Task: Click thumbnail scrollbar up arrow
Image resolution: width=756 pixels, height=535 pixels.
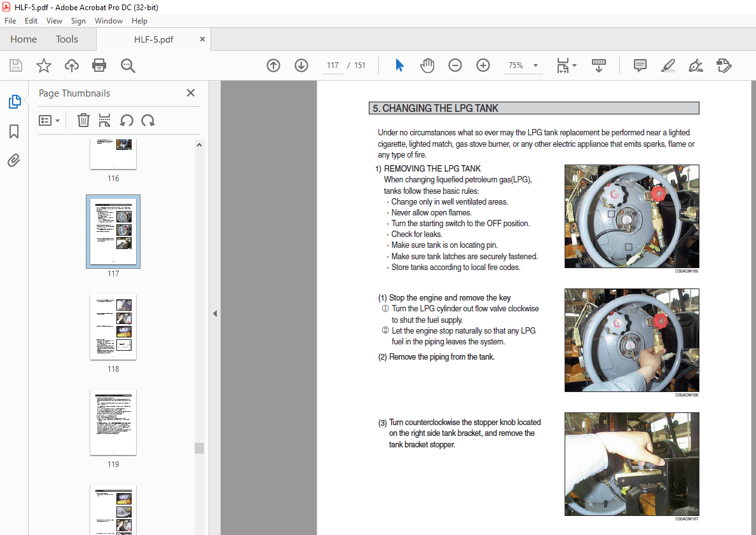Action: [x=199, y=145]
